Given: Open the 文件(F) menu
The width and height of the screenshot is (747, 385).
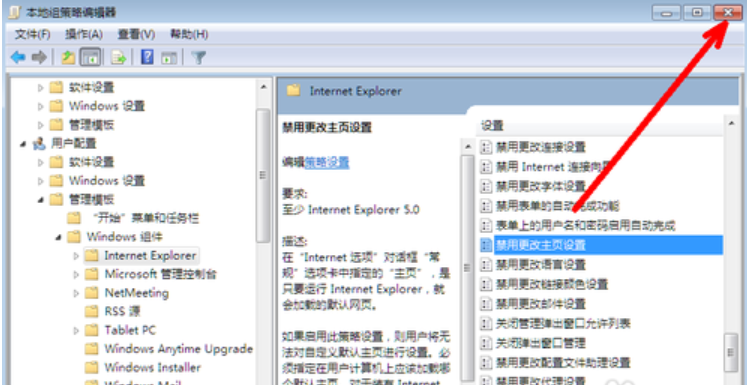Looking at the screenshot, I should 32,34.
